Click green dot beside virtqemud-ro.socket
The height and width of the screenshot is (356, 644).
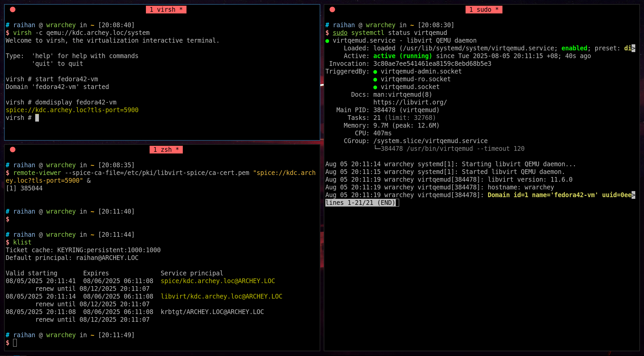pos(375,80)
